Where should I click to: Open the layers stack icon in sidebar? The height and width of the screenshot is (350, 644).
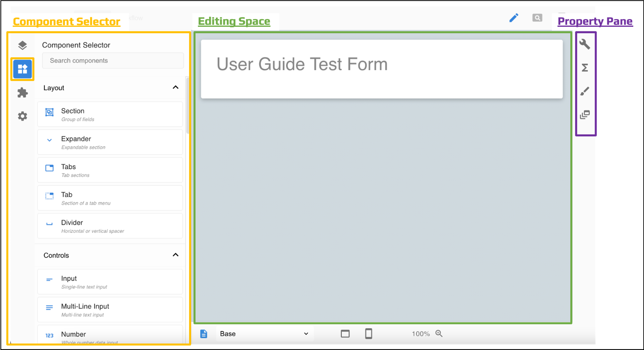pyautogui.click(x=22, y=45)
